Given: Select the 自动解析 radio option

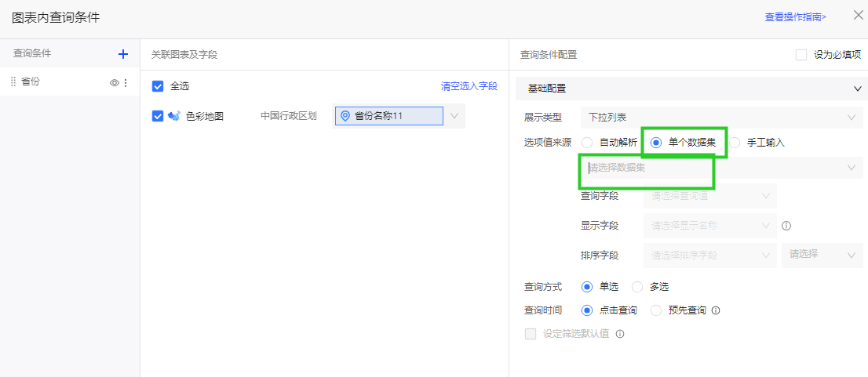Looking at the screenshot, I should (x=587, y=143).
